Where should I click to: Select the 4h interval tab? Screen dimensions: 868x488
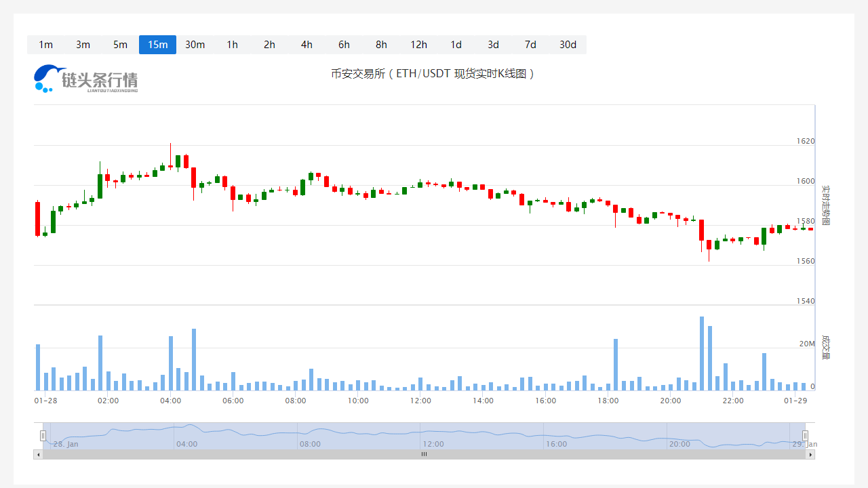tap(307, 45)
